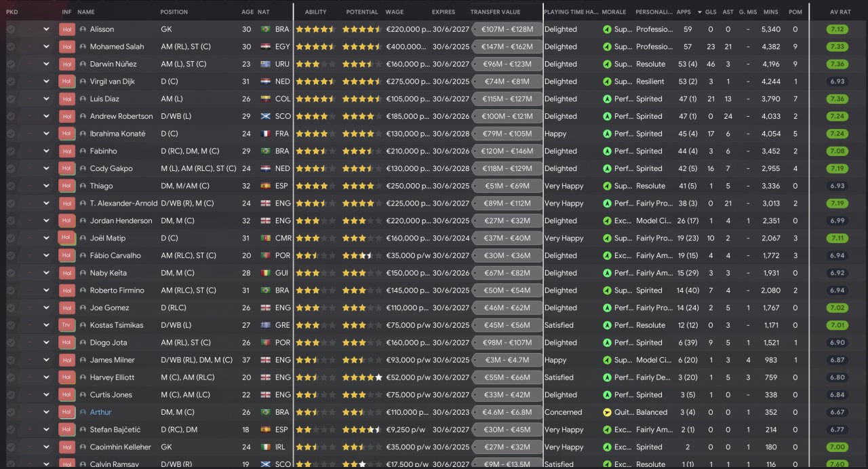The height and width of the screenshot is (469, 868).
Task: Expand the dropdown chevron for Curtis Jones
Action: (46, 395)
